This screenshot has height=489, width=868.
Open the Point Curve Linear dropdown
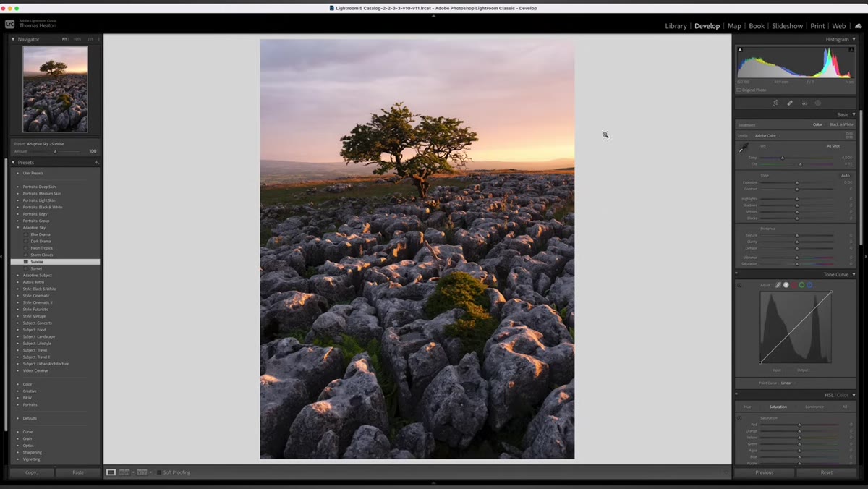tap(786, 383)
